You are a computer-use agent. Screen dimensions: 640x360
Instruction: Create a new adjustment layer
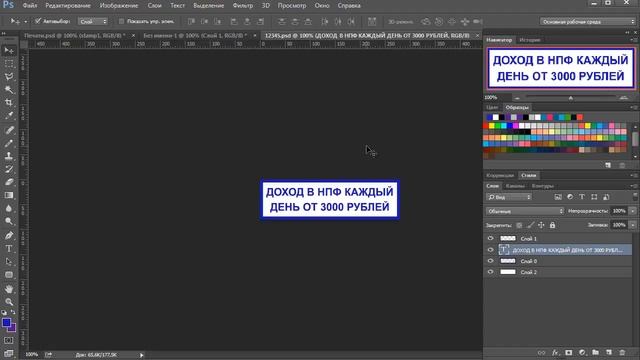582,352
